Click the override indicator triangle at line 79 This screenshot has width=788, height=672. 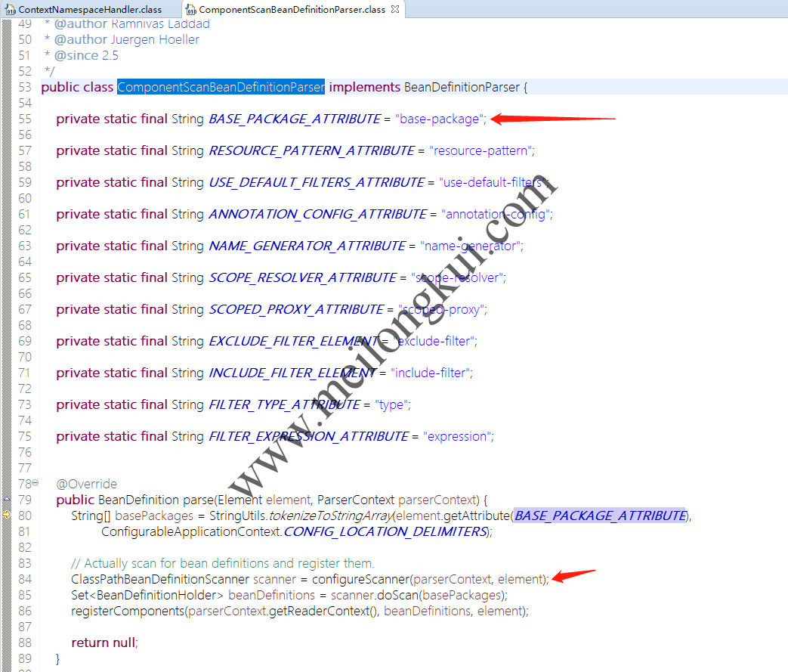tap(7, 500)
